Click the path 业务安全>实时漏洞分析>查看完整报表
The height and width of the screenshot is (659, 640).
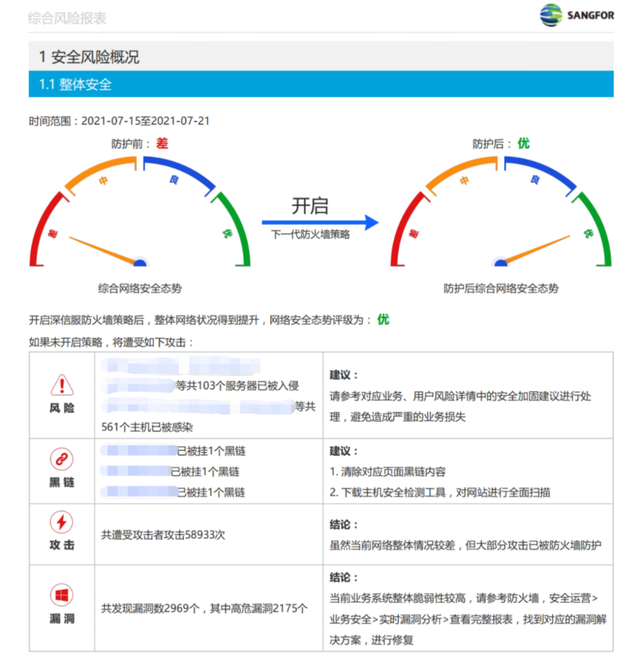tap(421, 619)
